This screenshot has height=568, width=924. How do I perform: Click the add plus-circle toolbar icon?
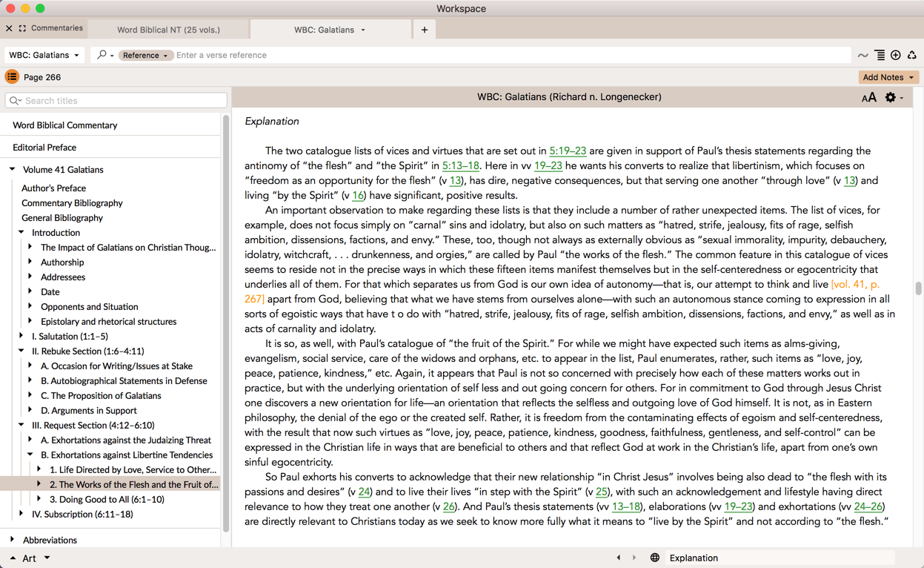click(x=896, y=55)
